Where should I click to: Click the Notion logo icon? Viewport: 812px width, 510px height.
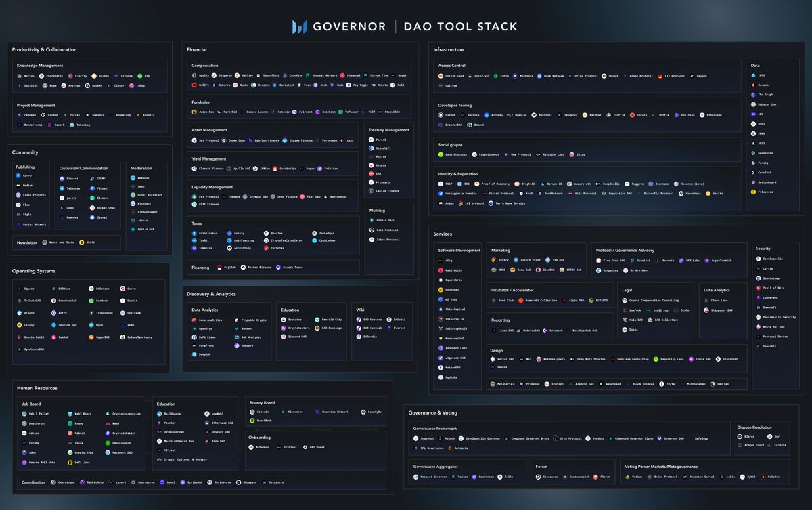click(x=20, y=76)
